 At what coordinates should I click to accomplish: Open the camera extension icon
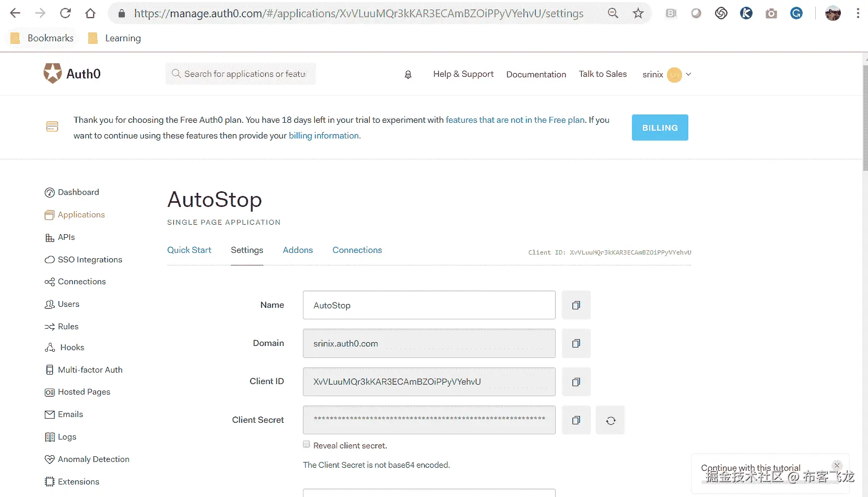[x=771, y=14]
